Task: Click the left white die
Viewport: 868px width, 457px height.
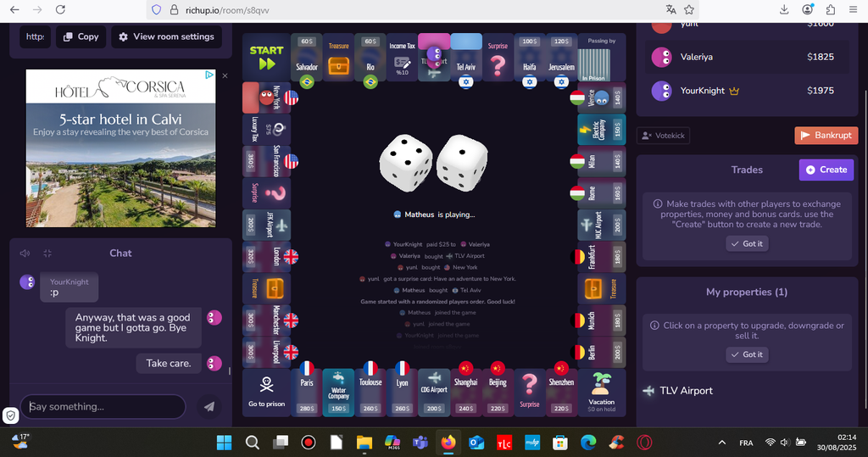Action: pyautogui.click(x=406, y=163)
